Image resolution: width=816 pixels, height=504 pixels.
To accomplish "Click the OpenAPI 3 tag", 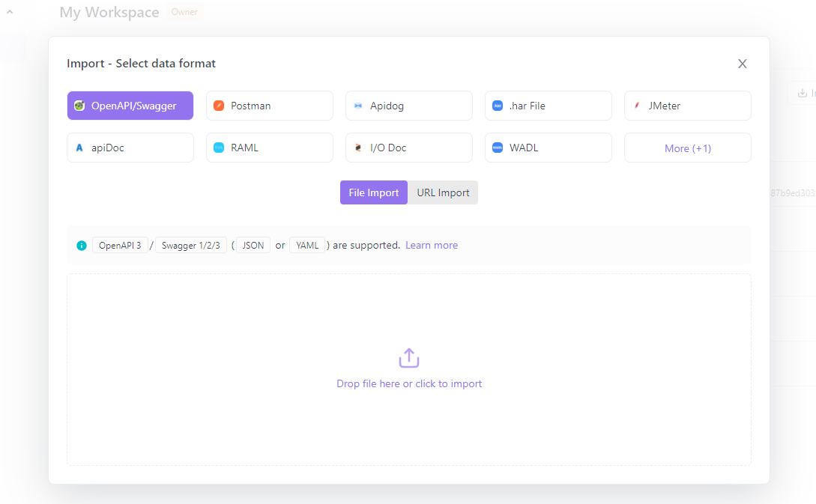I will 120,245.
